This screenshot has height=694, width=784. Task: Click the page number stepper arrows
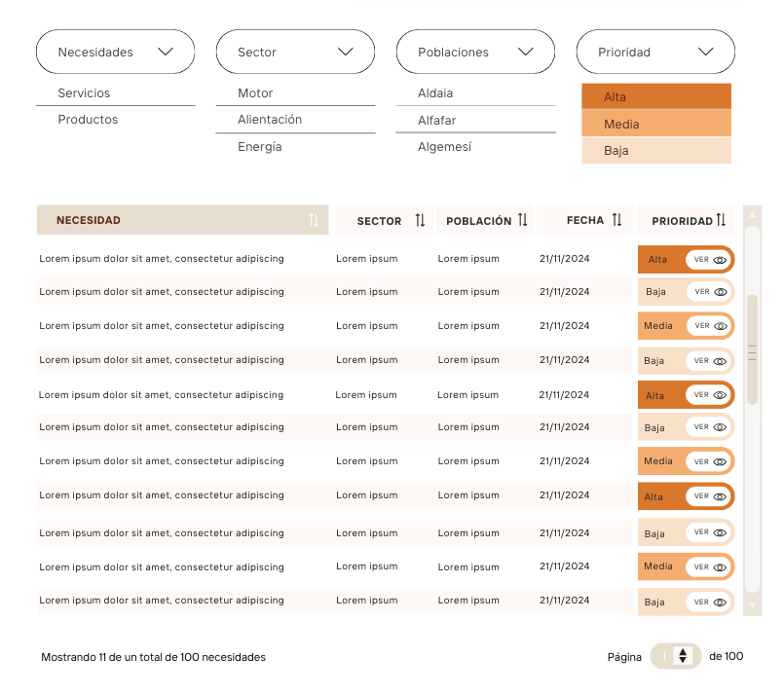click(683, 655)
